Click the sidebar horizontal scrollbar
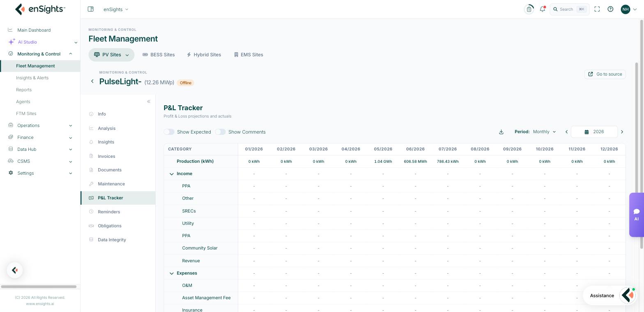 pos(39,287)
